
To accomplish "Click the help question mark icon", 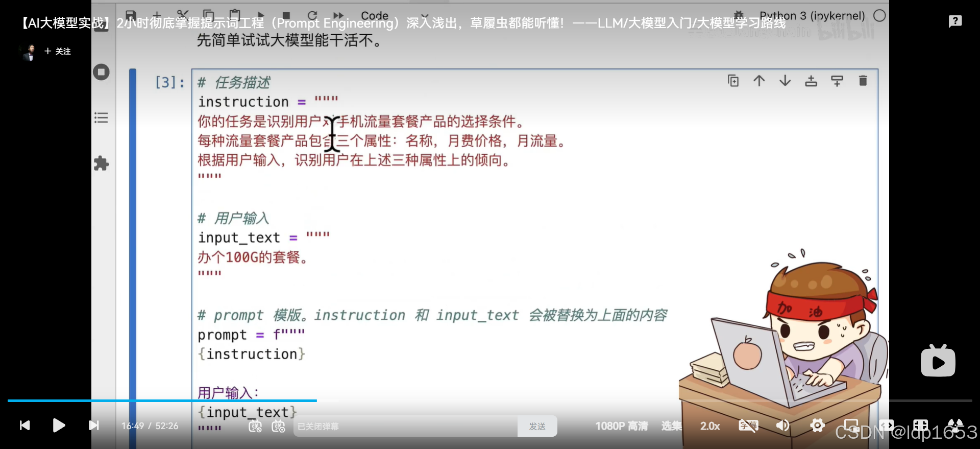I will coord(955,21).
